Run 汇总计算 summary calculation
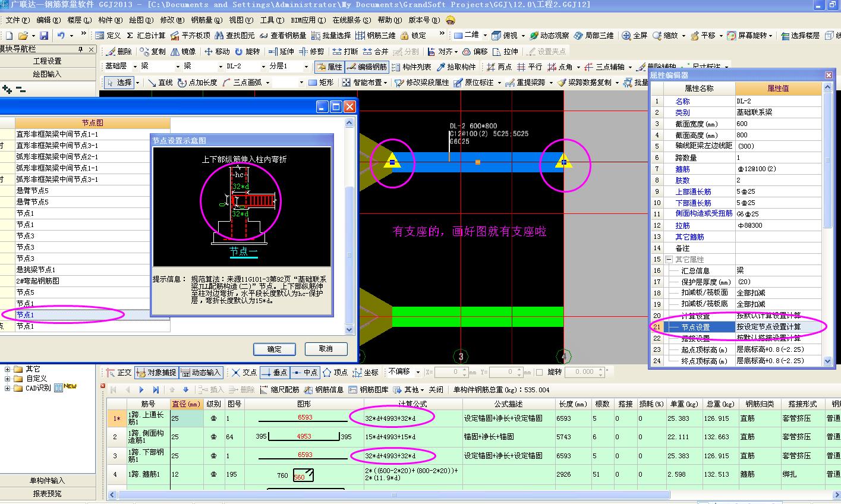Image resolution: width=841 pixels, height=504 pixels. (x=146, y=36)
